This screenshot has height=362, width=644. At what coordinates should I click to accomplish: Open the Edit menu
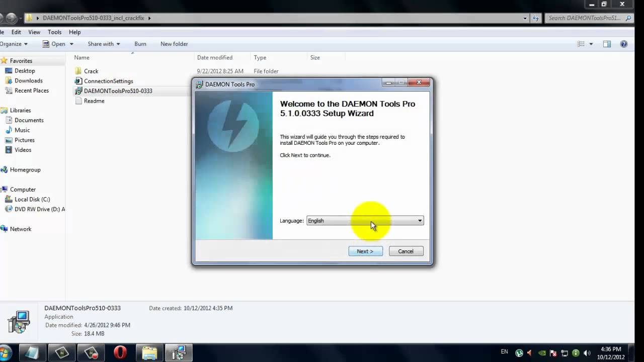(x=16, y=32)
